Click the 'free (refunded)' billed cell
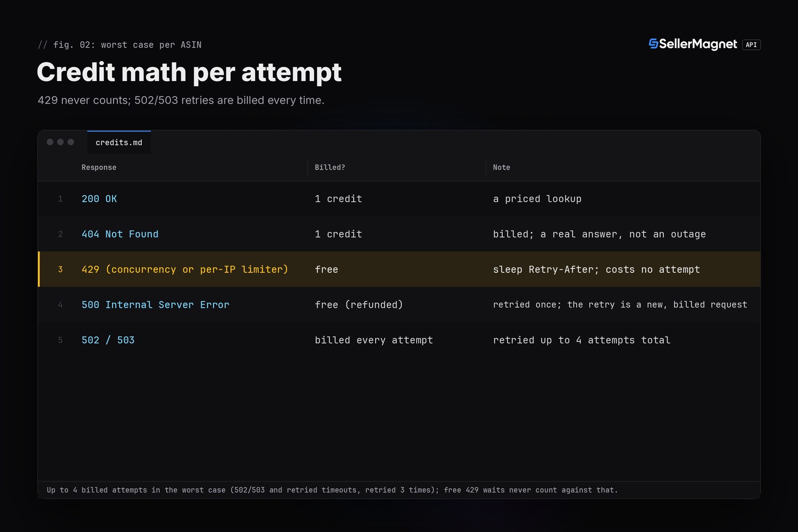 [x=359, y=305]
